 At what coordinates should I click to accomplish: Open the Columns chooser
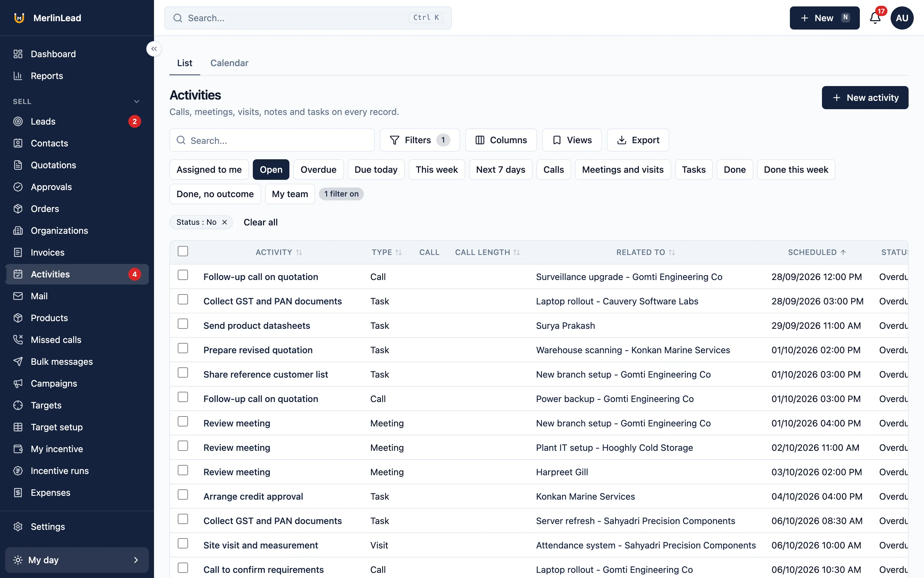(501, 140)
